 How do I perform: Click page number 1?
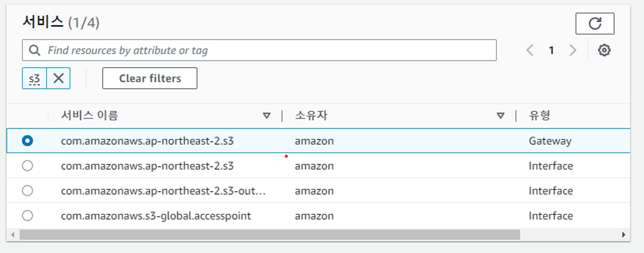pyautogui.click(x=551, y=50)
